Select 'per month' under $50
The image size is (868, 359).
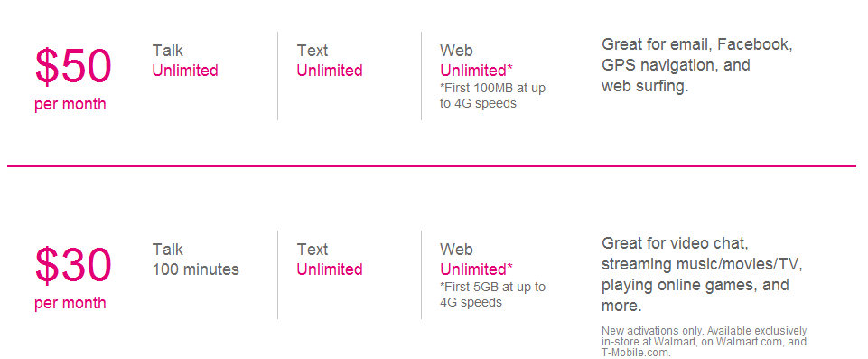70,104
